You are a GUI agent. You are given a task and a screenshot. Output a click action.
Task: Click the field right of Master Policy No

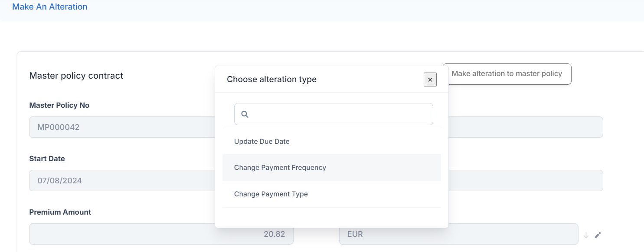(525, 127)
